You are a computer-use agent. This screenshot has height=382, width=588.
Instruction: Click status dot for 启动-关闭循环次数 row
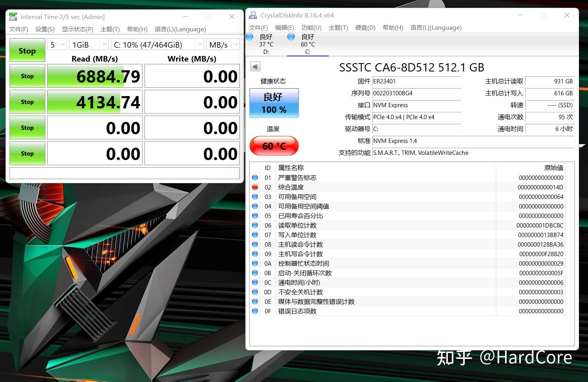[x=255, y=273]
